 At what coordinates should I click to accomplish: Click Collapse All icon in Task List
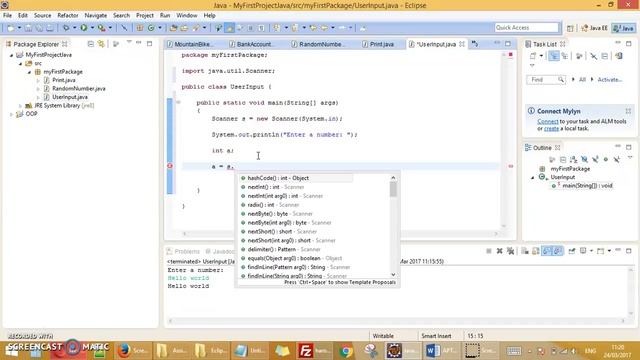pyautogui.click(x=605, y=56)
